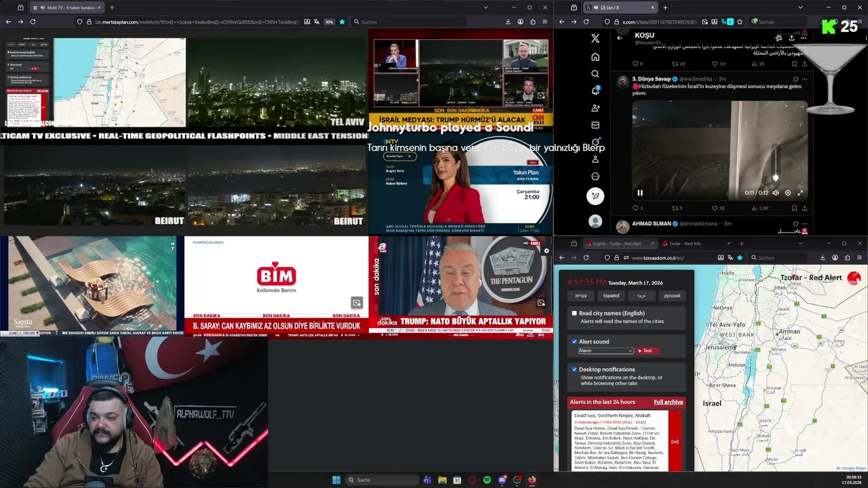Screen dimensions: 868x488
Task: Uncheck Desktop notifications checkbox
Action: [x=574, y=369]
